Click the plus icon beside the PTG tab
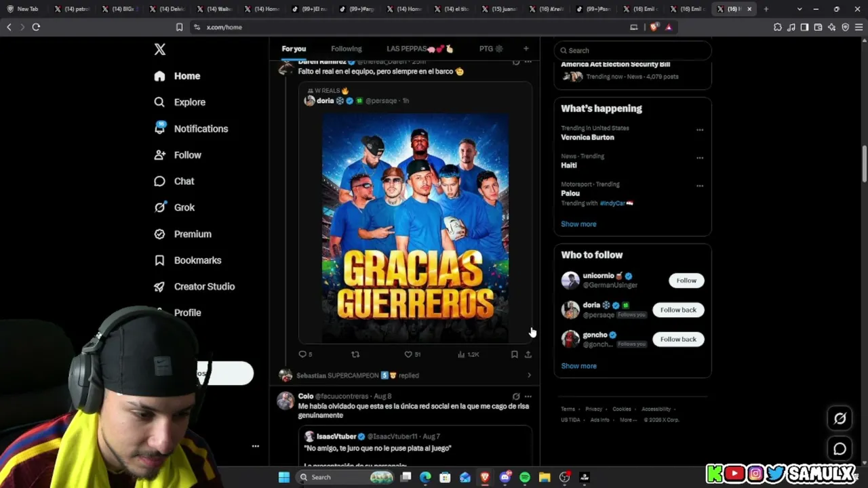 (x=526, y=49)
